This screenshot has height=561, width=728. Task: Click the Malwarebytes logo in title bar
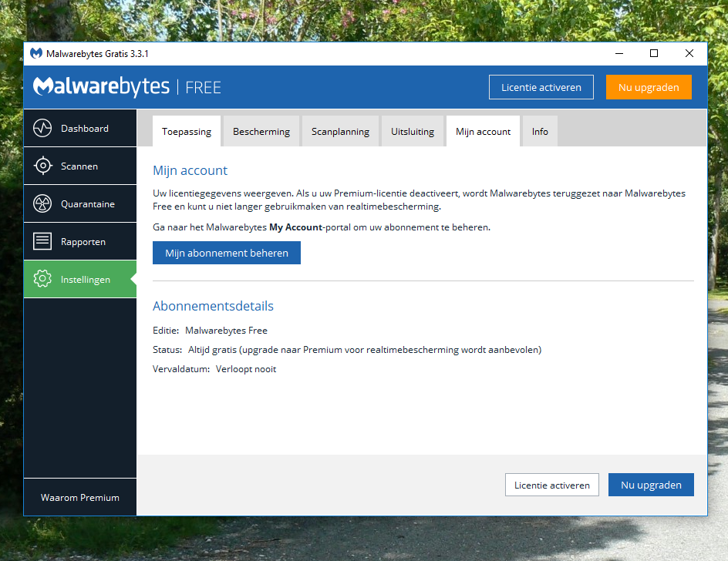[x=36, y=53]
